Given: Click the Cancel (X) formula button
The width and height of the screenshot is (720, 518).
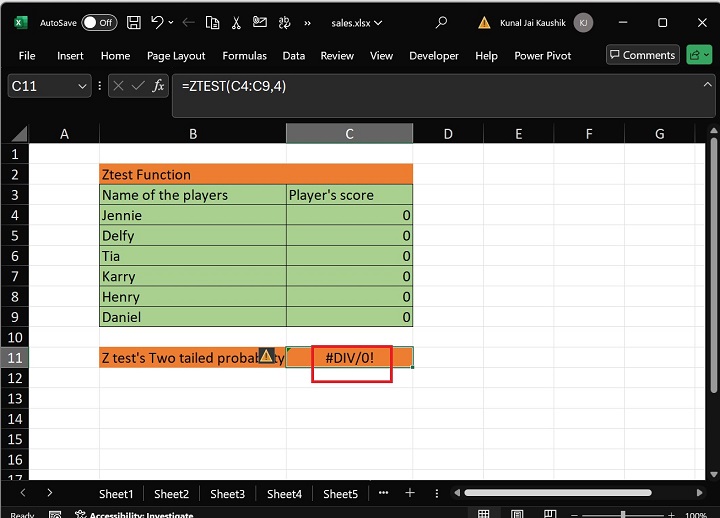Looking at the screenshot, I should coord(118,86).
